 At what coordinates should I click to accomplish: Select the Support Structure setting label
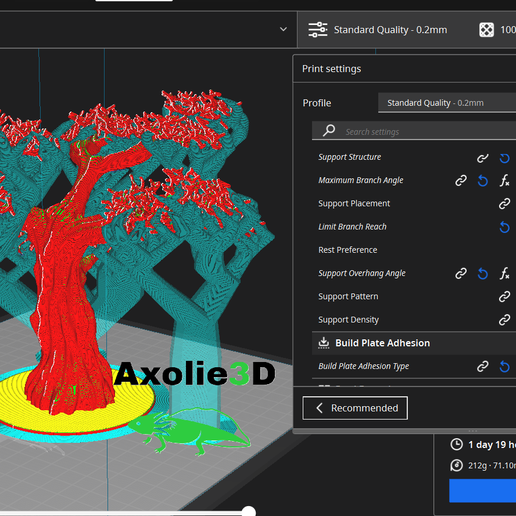tap(349, 157)
